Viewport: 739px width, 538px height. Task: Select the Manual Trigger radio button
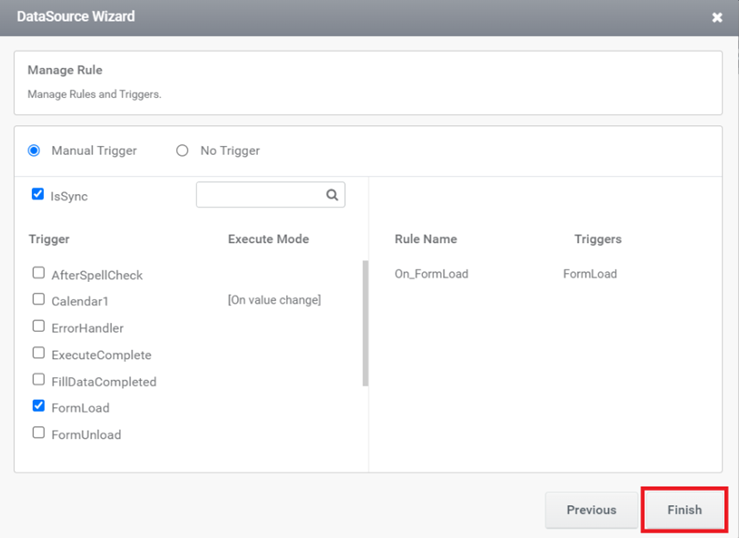click(34, 151)
